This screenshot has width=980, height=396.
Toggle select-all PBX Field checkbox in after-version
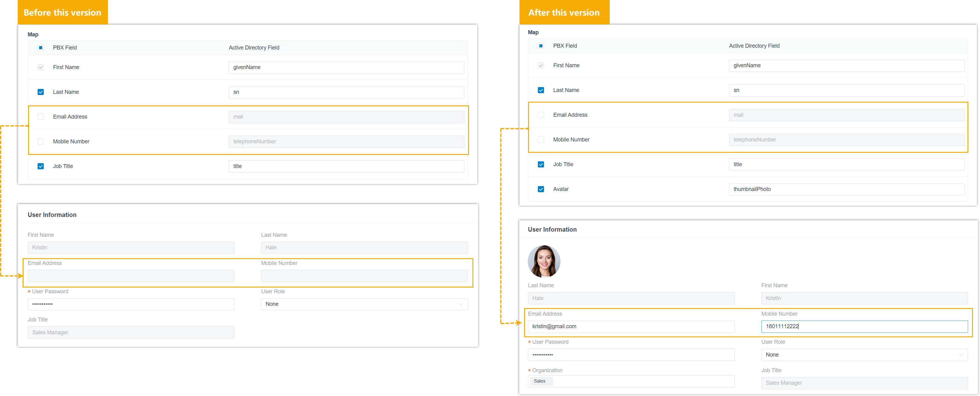pos(541,46)
